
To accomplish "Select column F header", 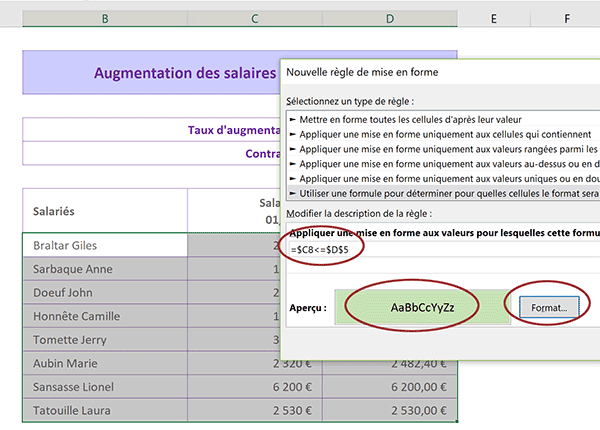I will (567, 18).
